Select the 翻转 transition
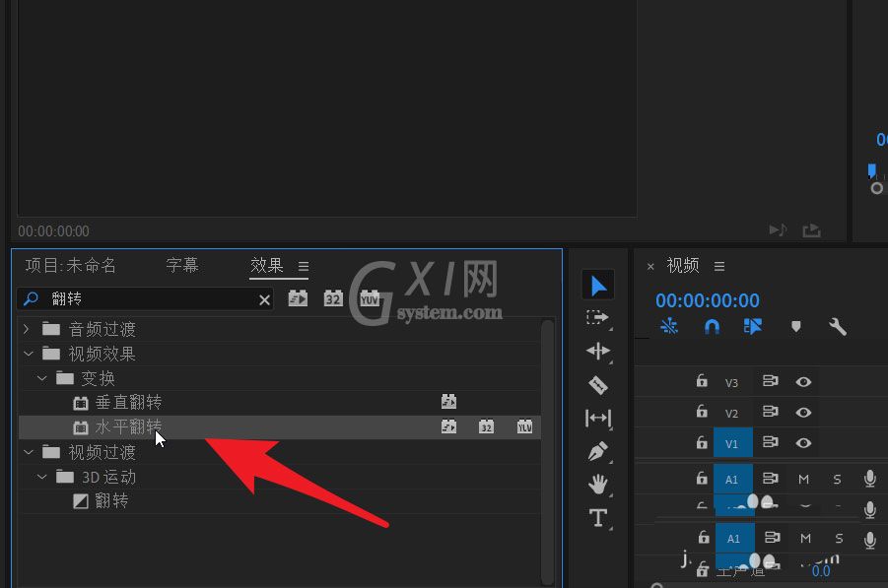Viewport: 888px width, 588px height. click(111, 501)
